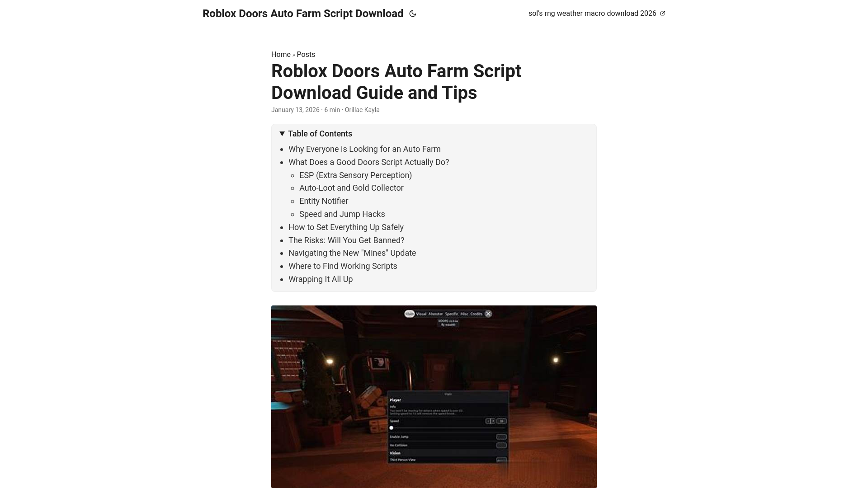Click the Table of Contents heading text
868x488 pixels.
pos(320,134)
